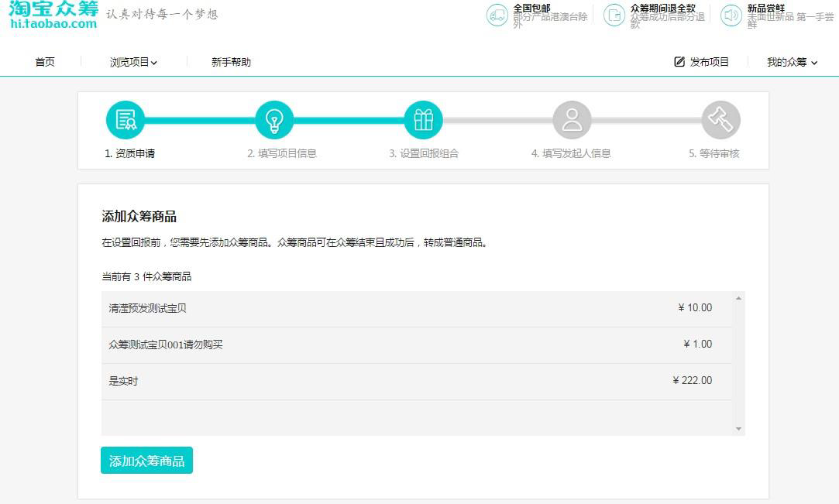Select the step 4 person icon
This screenshot has height=504, width=839.
572,120
